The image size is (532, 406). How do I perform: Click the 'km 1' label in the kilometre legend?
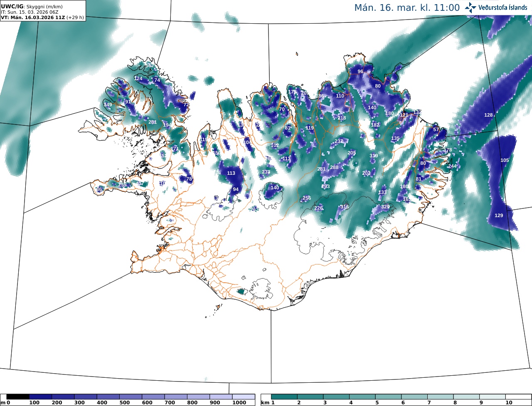268,403
